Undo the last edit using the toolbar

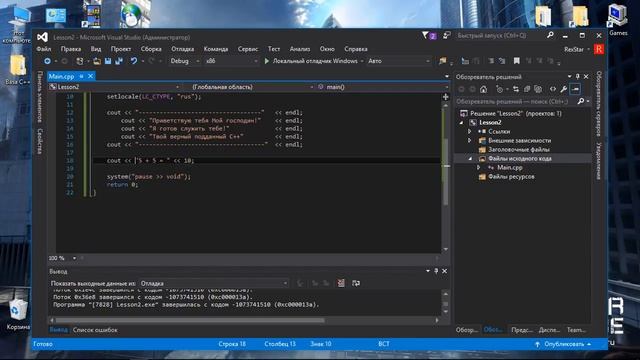(133, 61)
